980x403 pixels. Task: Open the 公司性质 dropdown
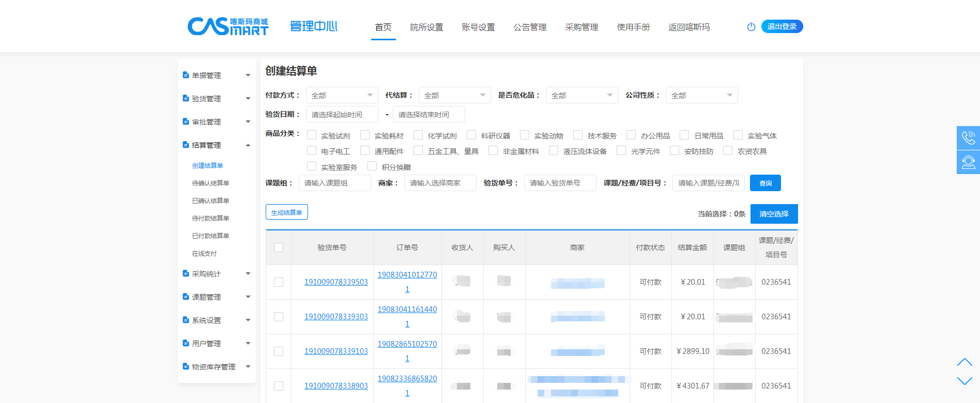click(x=701, y=95)
